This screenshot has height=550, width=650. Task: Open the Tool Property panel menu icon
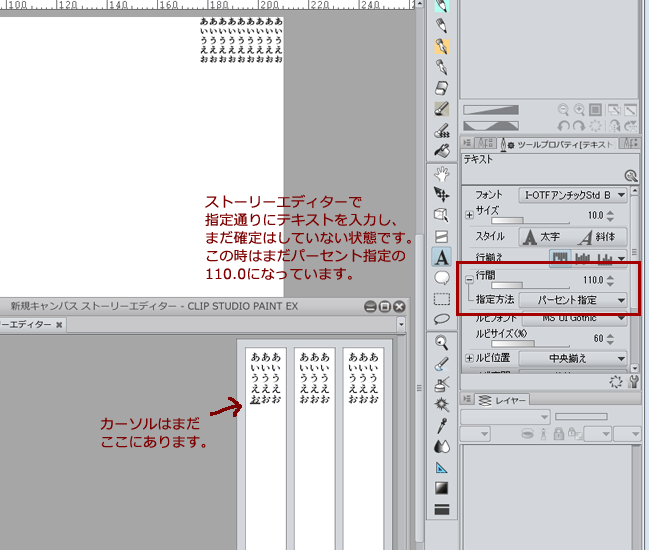click(467, 143)
